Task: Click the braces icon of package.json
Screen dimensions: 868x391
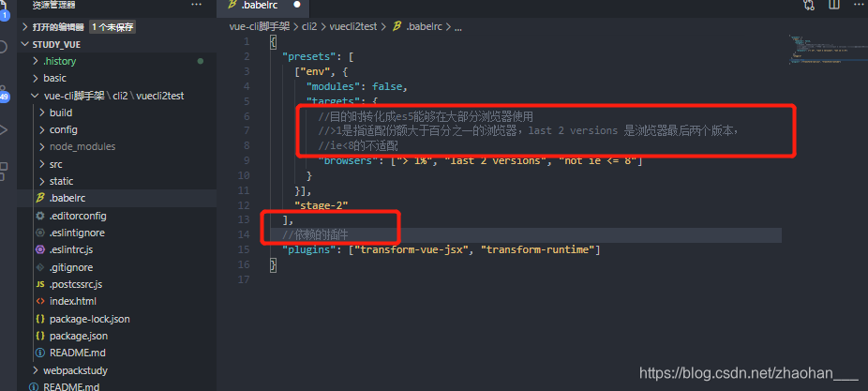Action: [40, 336]
